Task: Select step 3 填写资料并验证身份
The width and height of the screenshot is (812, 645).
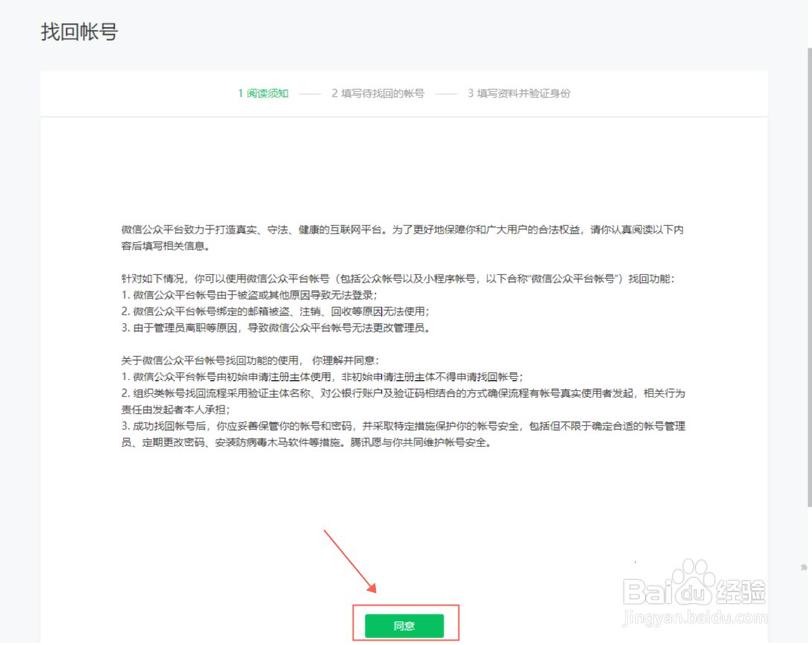Action: pyautogui.click(x=519, y=93)
